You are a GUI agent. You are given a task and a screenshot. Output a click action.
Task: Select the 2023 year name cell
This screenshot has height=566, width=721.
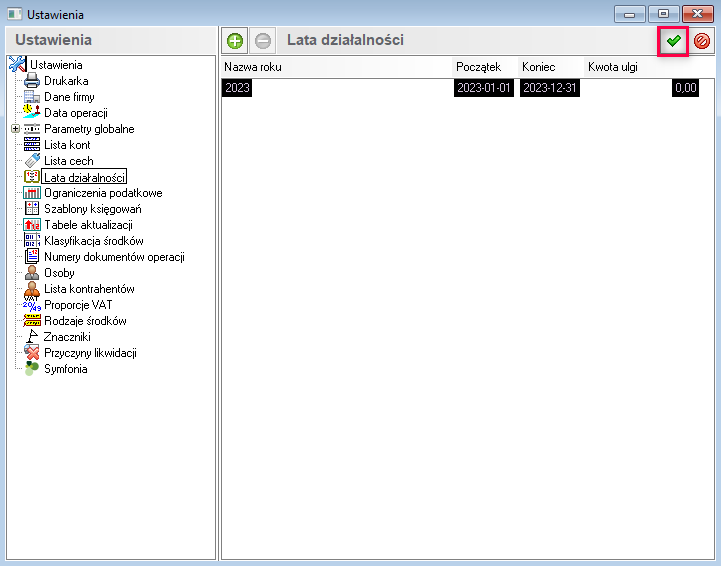(x=237, y=88)
